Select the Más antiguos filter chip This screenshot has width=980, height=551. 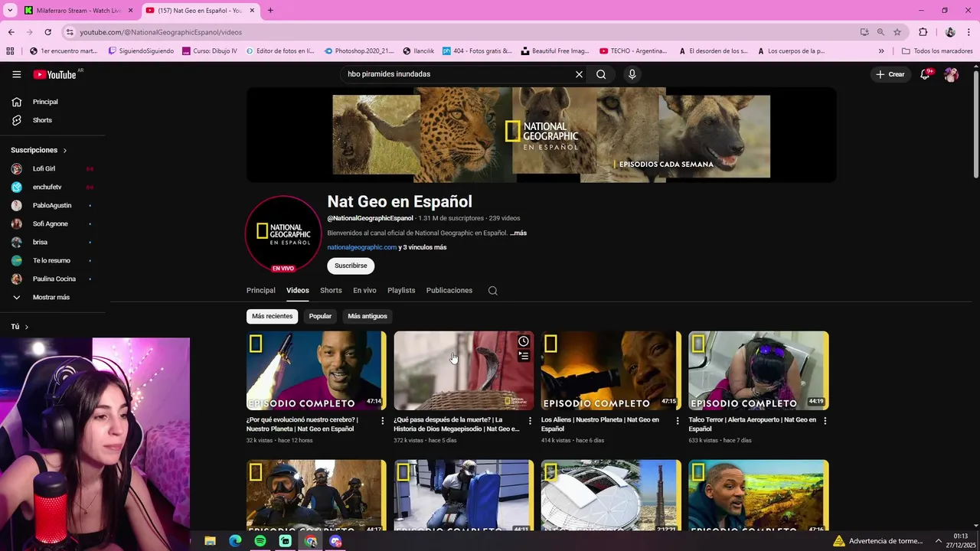[367, 316]
